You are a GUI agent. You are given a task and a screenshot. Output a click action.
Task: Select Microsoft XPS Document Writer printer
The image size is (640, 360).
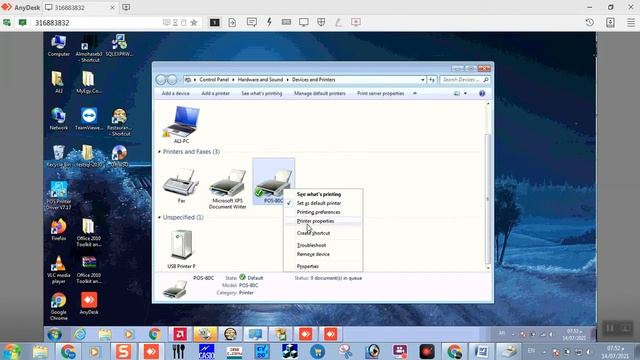(227, 189)
